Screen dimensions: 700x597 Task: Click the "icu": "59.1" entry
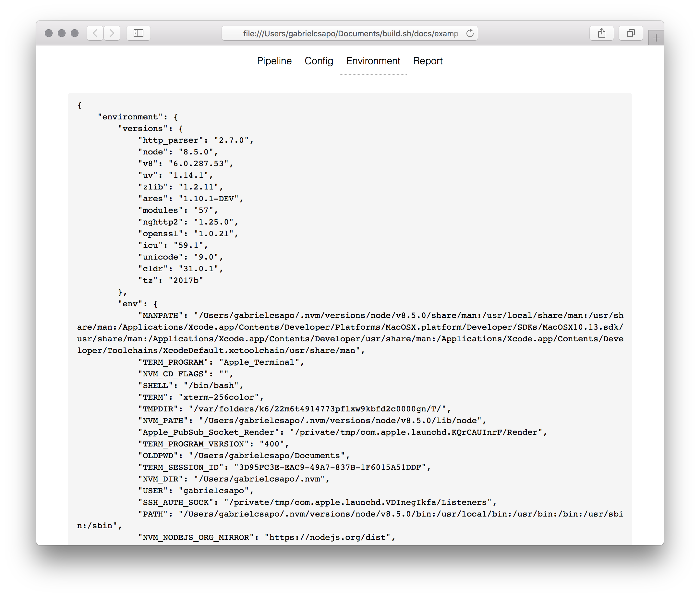[173, 245]
